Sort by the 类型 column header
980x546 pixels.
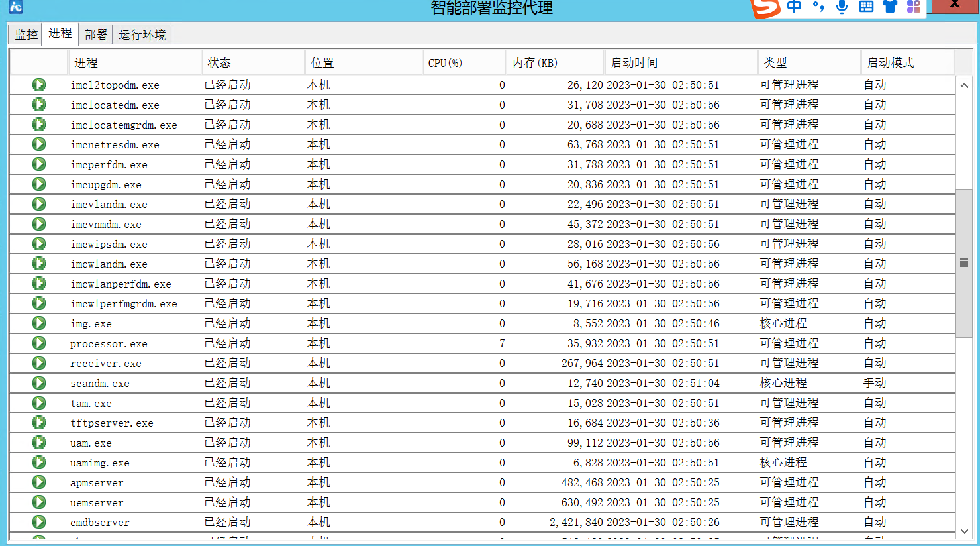point(810,62)
